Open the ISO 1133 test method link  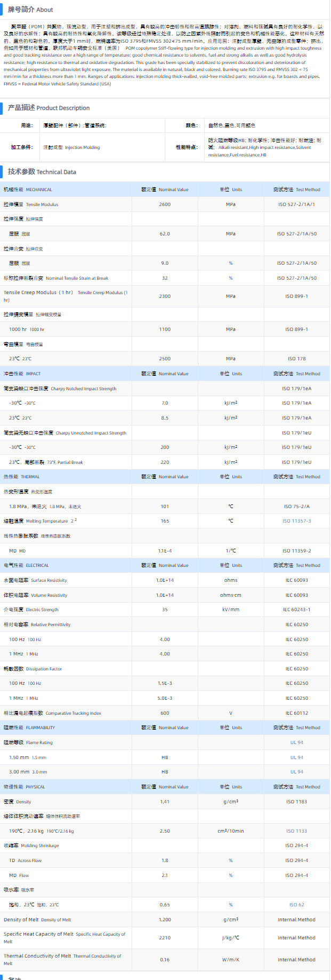296,831
